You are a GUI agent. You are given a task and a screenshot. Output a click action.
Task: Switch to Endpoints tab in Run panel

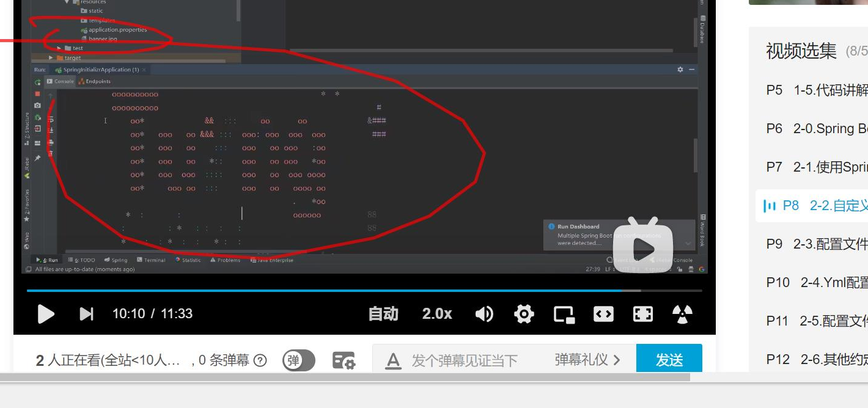click(95, 81)
